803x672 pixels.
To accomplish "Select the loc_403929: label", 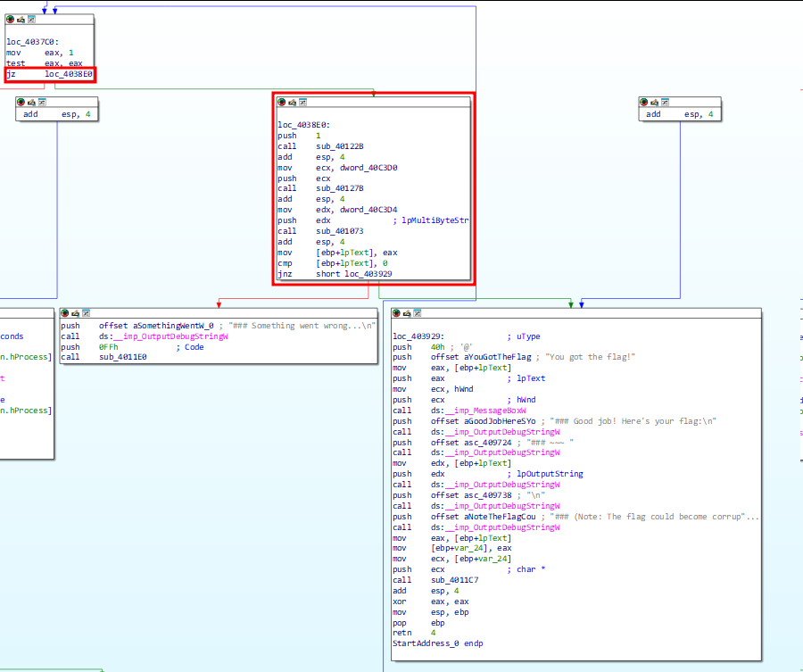I will click(418, 336).
